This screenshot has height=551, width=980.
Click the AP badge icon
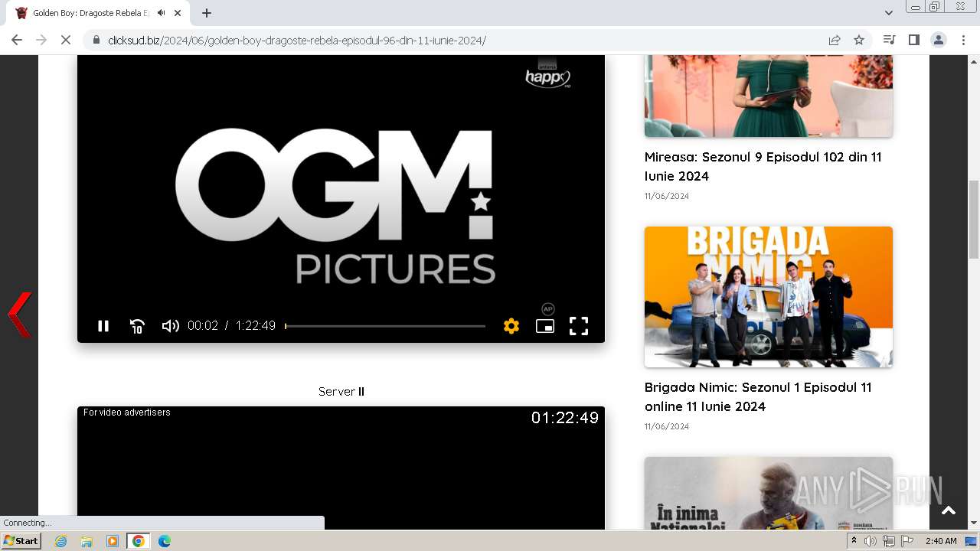tap(547, 309)
